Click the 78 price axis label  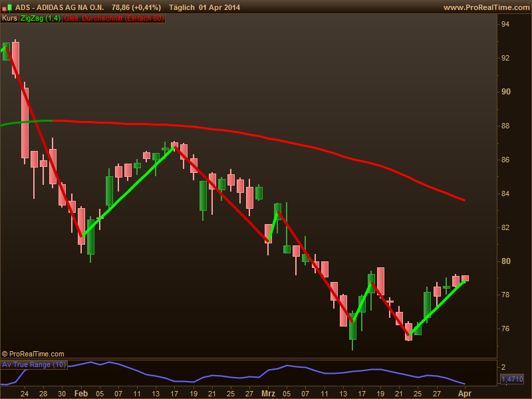coord(505,295)
